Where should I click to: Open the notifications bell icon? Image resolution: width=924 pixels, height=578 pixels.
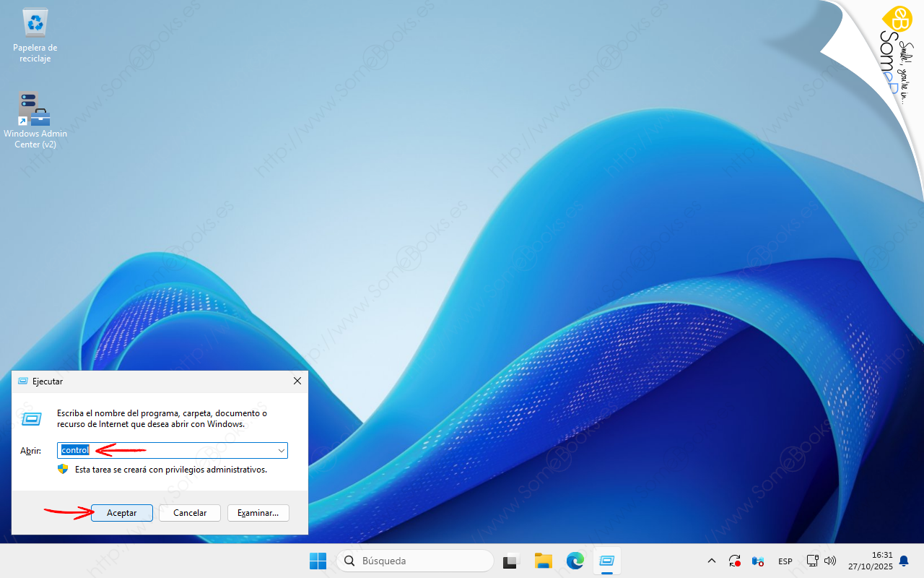pos(903,561)
